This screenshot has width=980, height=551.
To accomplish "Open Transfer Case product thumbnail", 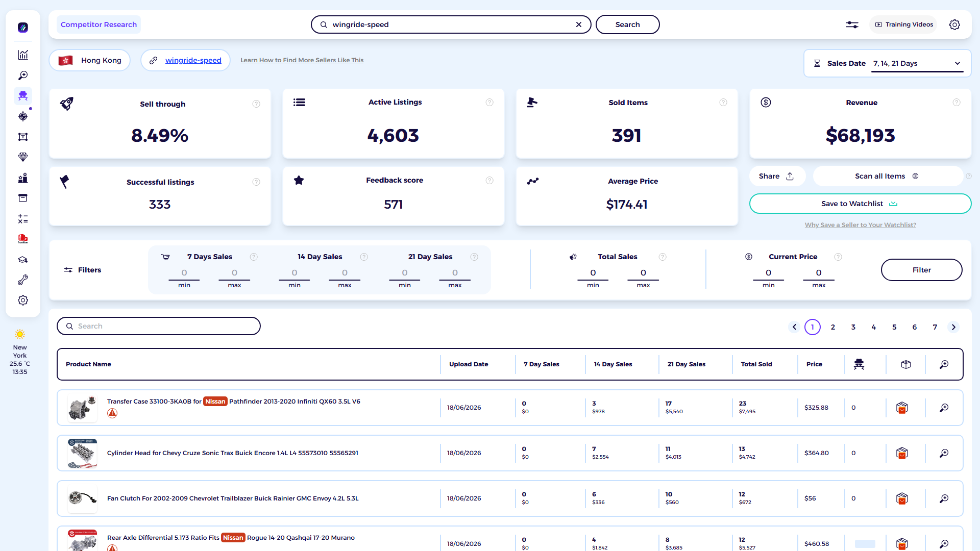I will click(82, 408).
